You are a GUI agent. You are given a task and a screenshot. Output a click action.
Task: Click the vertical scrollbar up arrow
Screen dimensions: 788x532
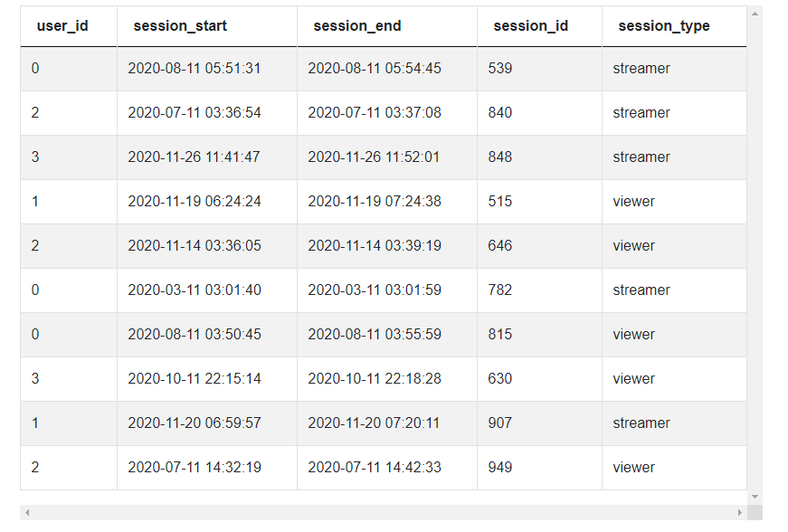(755, 14)
